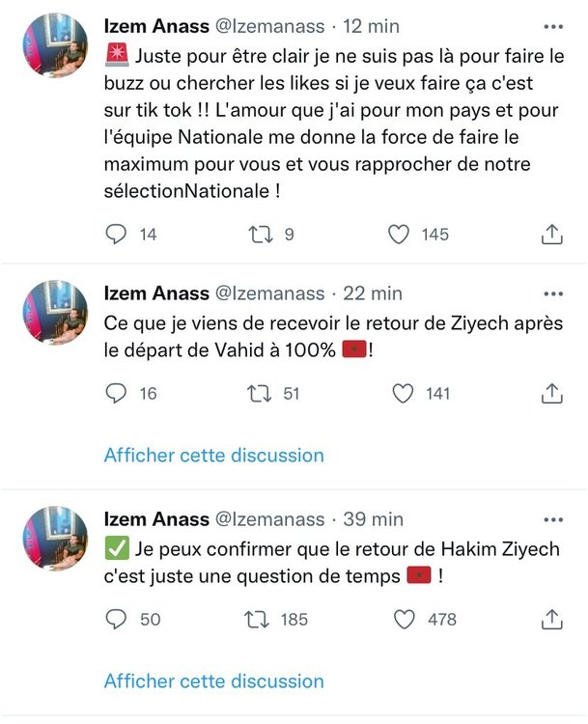Reply to the 12 min tweet
The image size is (588, 724).
pos(116,234)
